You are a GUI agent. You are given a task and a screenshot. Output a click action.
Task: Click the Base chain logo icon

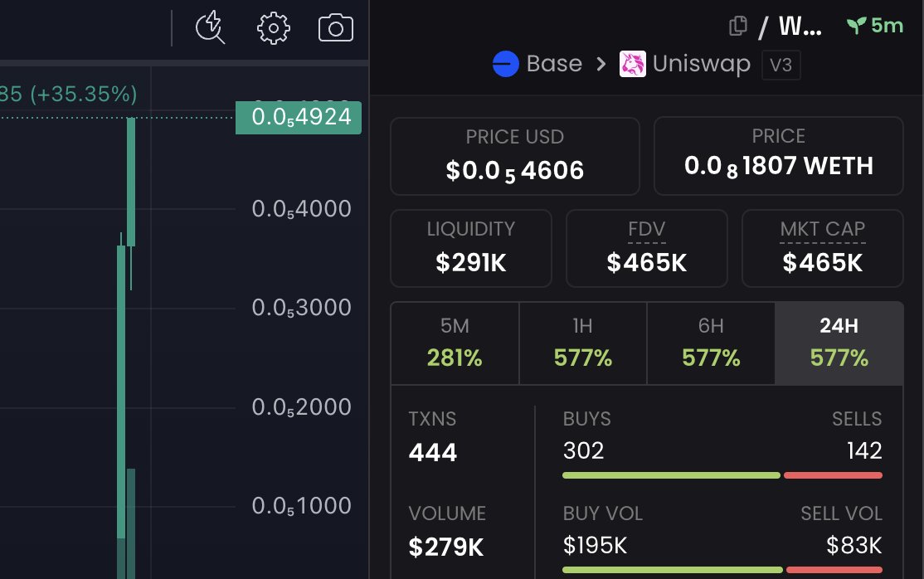(x=506, y=64)
